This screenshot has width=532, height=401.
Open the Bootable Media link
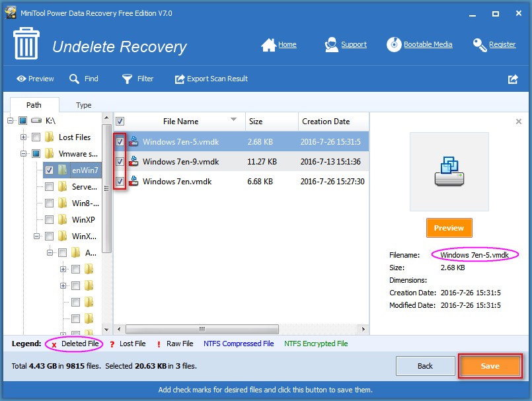pos(428,44)
